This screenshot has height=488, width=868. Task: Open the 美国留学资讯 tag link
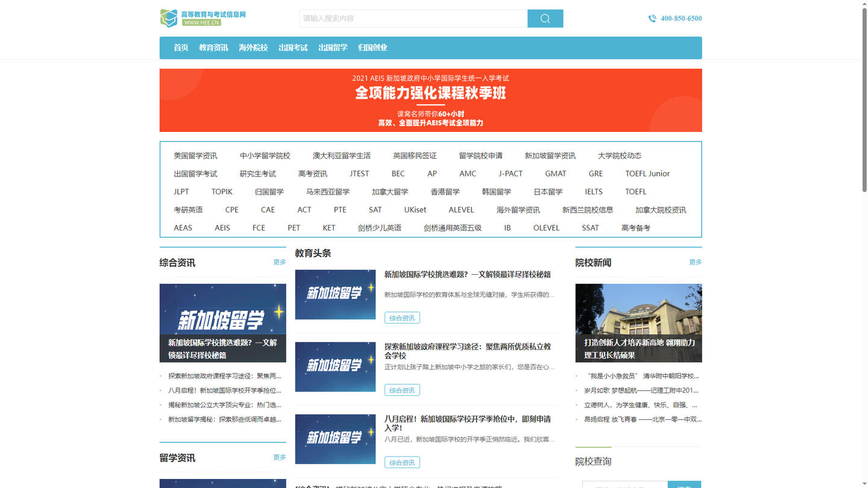pos(195,155)
